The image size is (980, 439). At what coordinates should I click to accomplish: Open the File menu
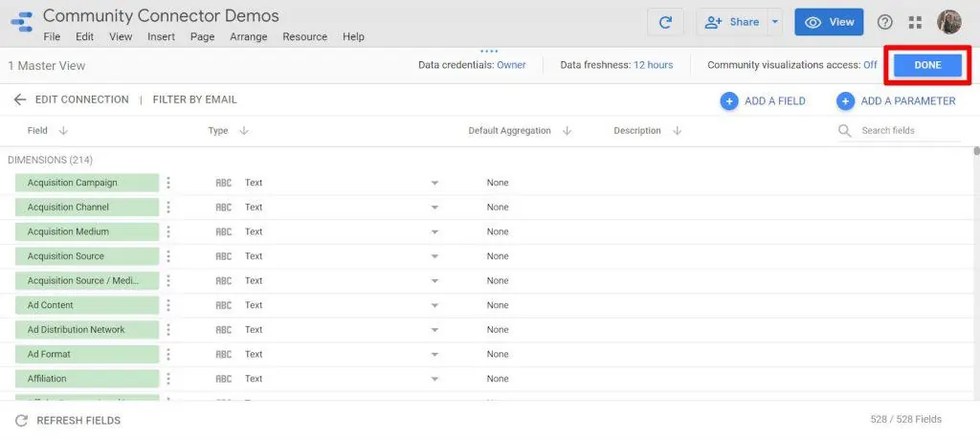(52, 37)
